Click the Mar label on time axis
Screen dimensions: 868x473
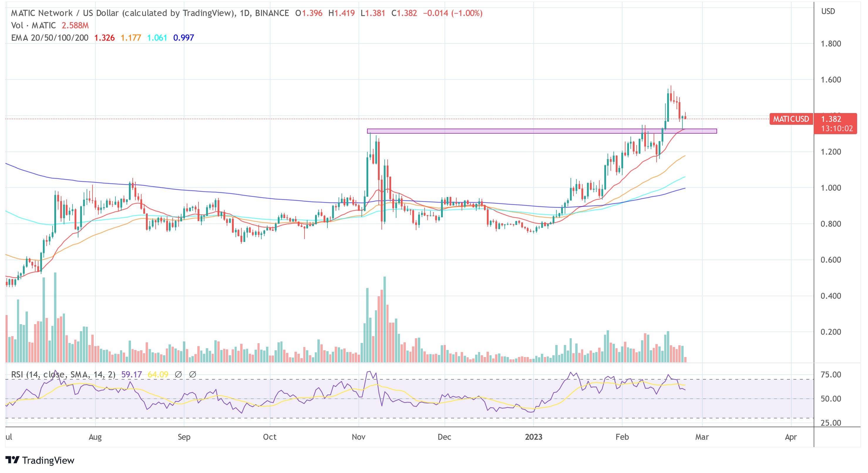(702, 437)
